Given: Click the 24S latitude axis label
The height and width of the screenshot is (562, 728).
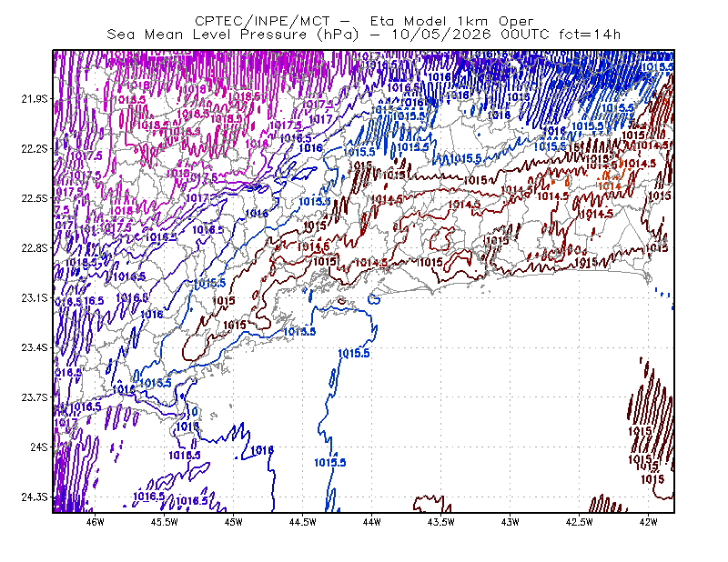Looking at the screenshot, I should pos(38,447).
